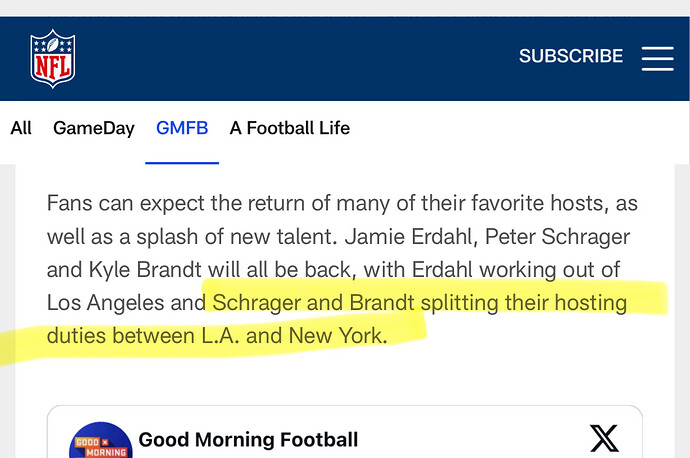Click 'New York' at the paragraph end
Image resolution: width=690 pixels, height=458 pixels.
pyautogui.click(x=335, y=335)
